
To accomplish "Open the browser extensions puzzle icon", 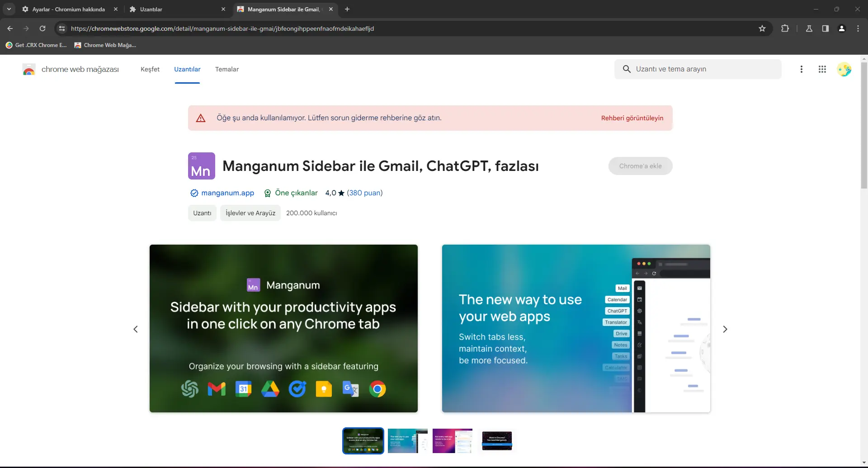I will (785, 28).
